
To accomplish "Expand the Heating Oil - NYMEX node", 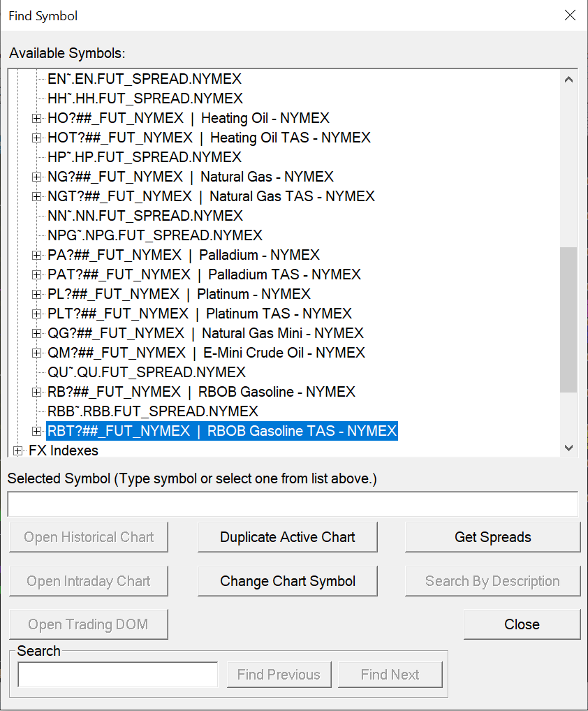I will coord(37,118).
